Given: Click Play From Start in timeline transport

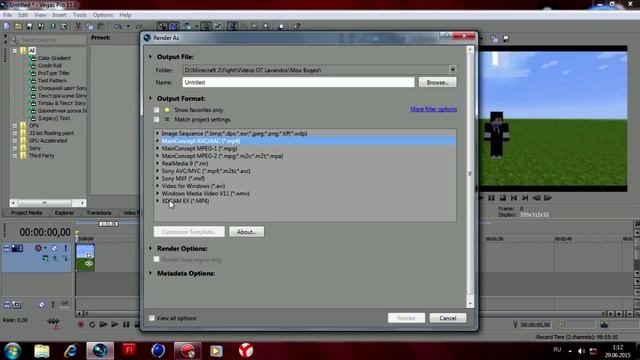Looking at the screenshot, I should click(x=104, y=324).
